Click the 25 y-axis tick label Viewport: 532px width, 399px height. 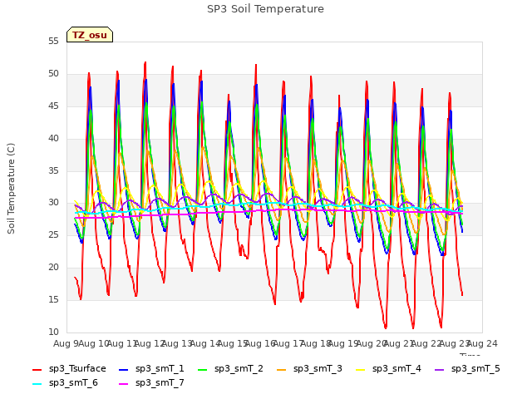tap(53, 234)
